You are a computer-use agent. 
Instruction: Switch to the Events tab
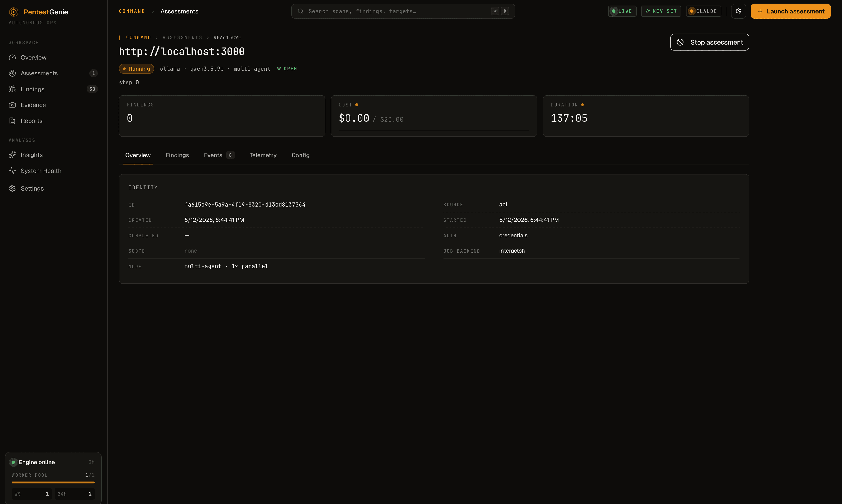(x=219, y=155)
